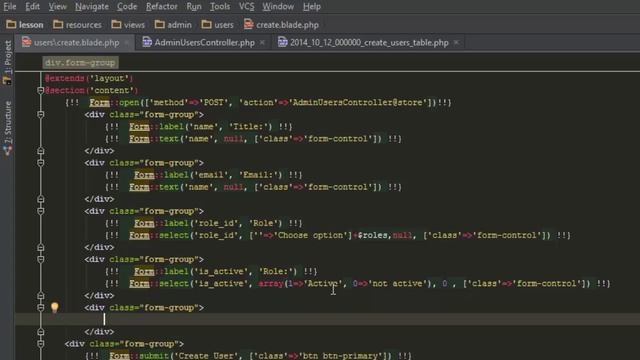Close the create_users_table.php migration tab
Screen dimensions: 640x360
tap(456, 42)
